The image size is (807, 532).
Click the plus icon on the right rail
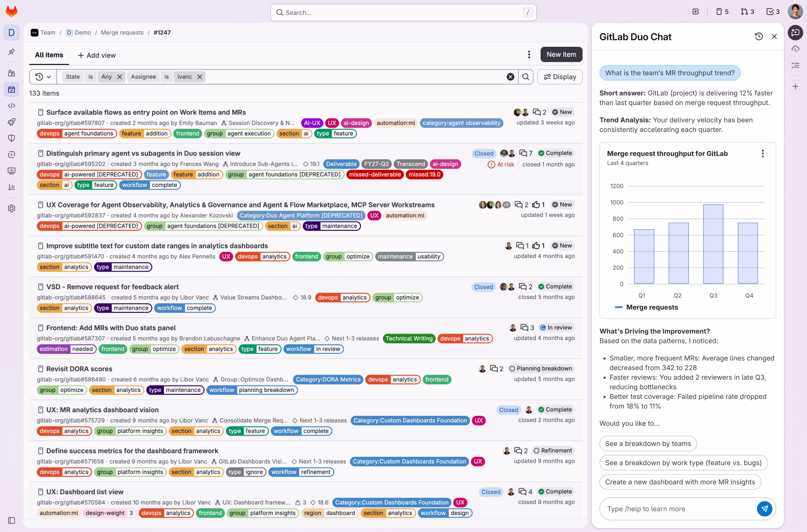(795, 86)
